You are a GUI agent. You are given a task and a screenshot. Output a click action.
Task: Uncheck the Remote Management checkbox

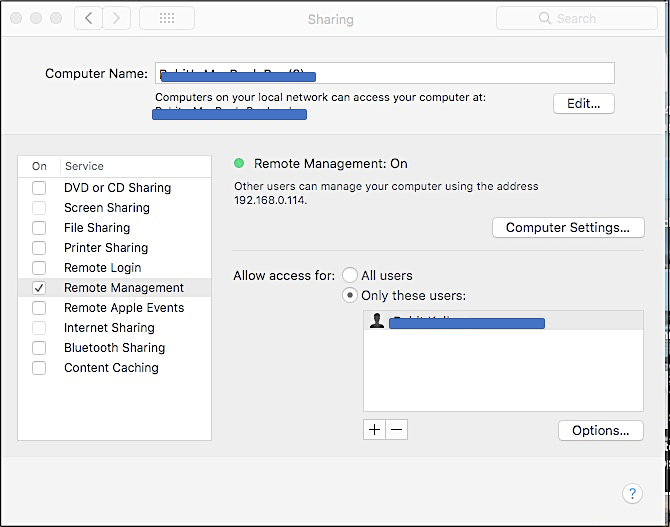tap(39, 288)
